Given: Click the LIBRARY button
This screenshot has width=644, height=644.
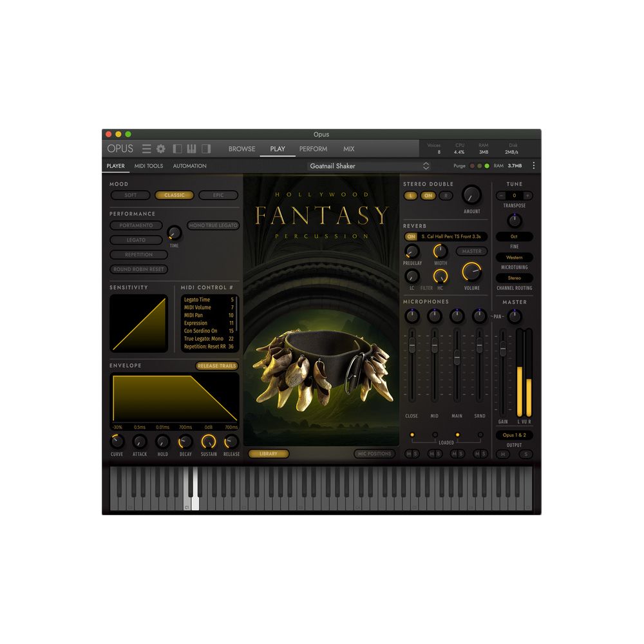Looking at the screenshot, I should tap(269, 454).
